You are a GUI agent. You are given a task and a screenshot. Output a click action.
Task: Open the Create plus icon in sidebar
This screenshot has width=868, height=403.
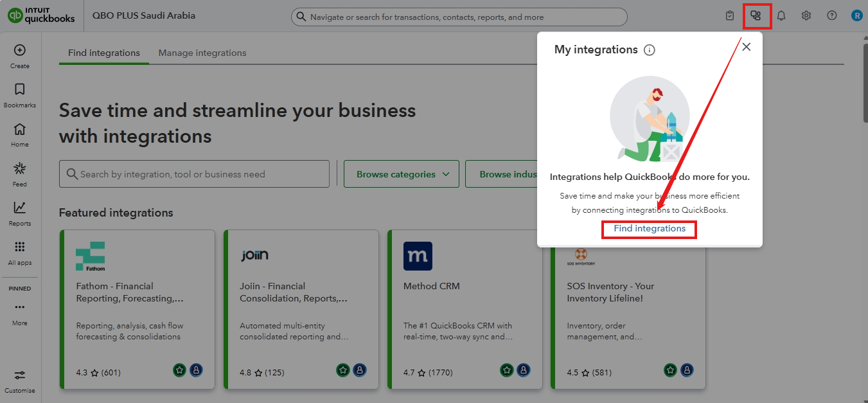(x=20, y=50)
